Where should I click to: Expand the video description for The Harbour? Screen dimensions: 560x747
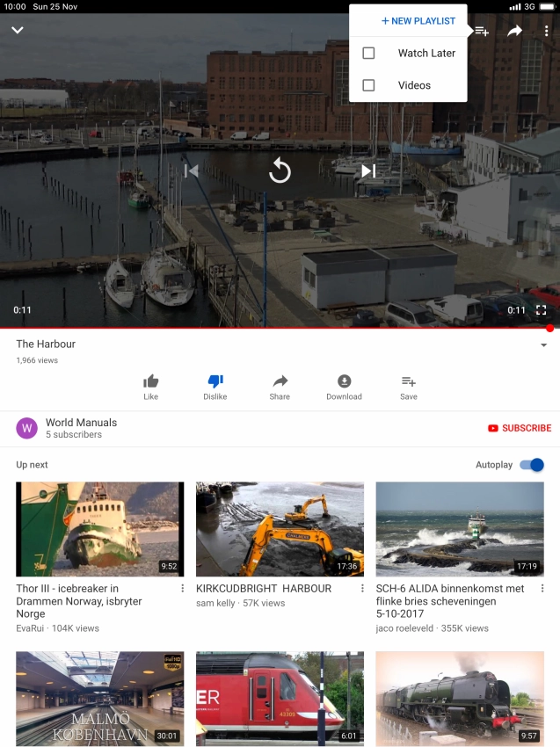544,345
